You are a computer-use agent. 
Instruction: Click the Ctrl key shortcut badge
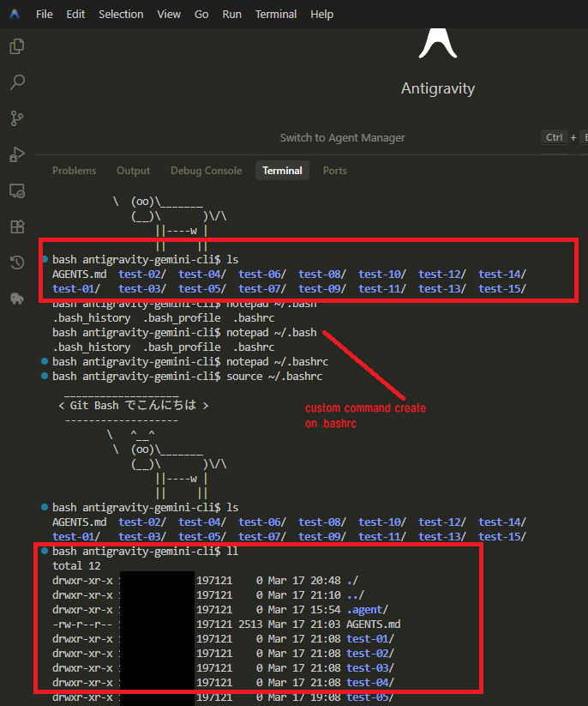[x=555, y=137]
